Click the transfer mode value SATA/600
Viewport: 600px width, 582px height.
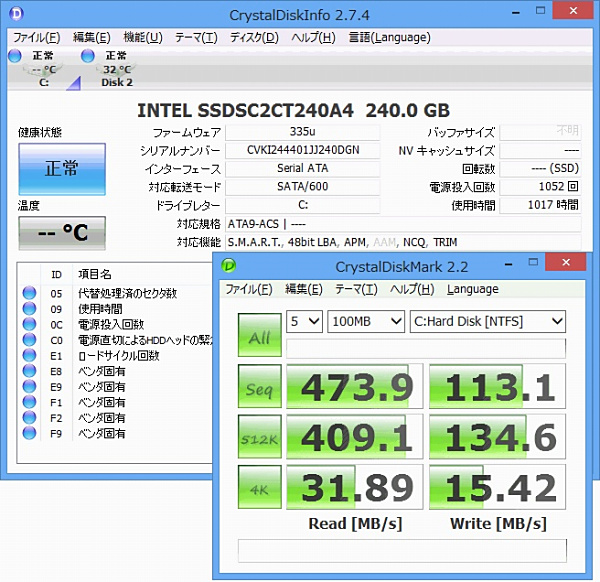(302, 187)
